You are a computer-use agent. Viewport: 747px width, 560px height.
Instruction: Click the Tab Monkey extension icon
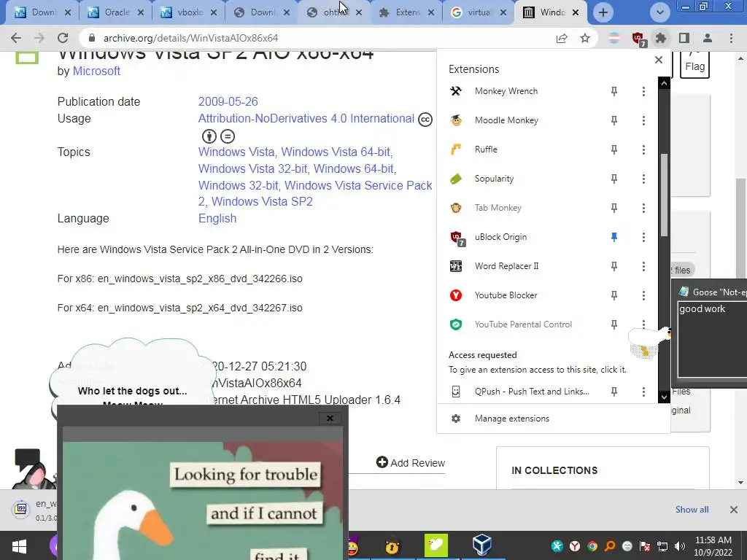(456, 208)
